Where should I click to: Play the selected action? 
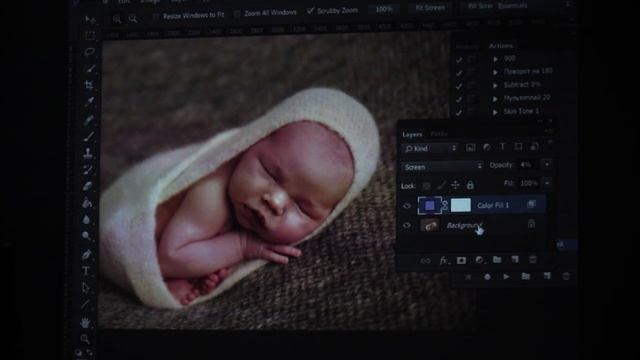pyautogui.click(x=507, y=276)
